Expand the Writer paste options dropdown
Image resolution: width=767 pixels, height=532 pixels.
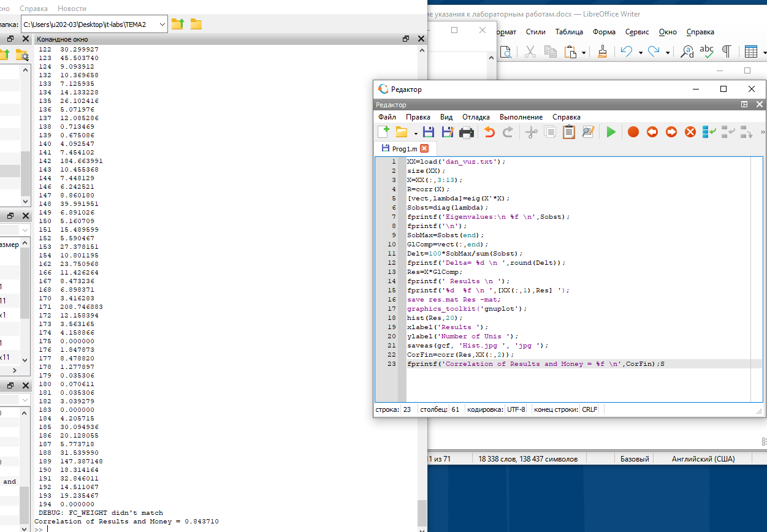(584, 53)
